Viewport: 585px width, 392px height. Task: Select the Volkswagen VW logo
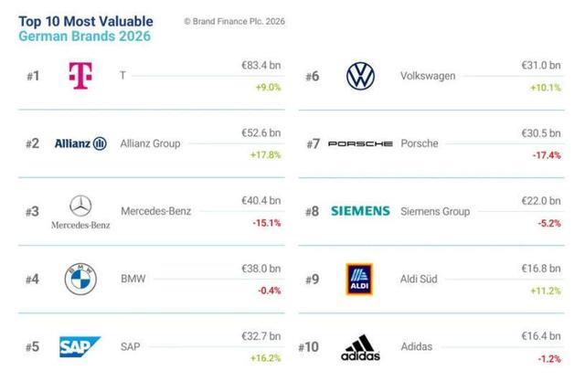tap(360, 76)
